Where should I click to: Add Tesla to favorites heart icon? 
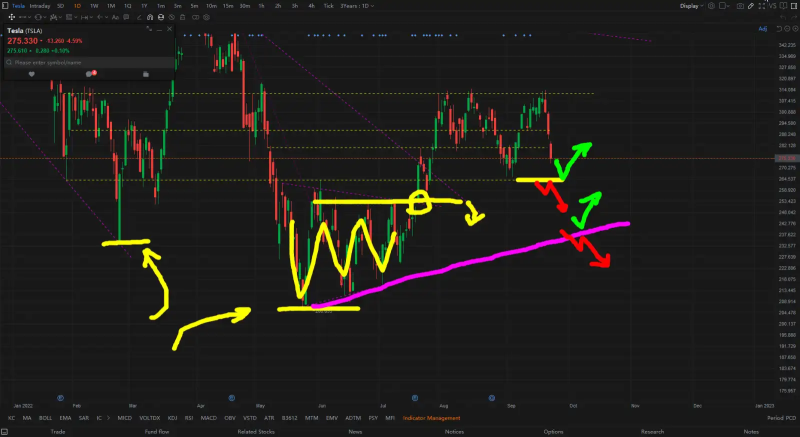[x=32, y=74]
